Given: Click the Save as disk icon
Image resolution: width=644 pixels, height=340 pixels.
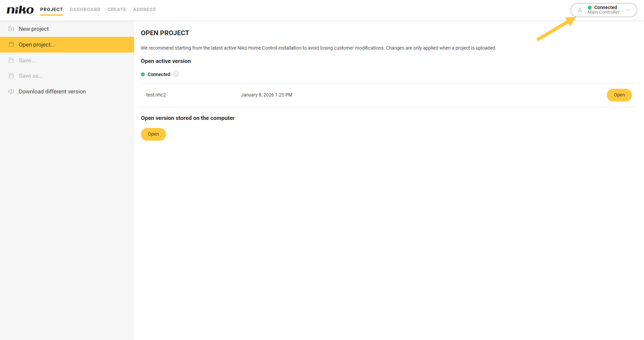Looking at the screenshot, I should click(11, 76).
